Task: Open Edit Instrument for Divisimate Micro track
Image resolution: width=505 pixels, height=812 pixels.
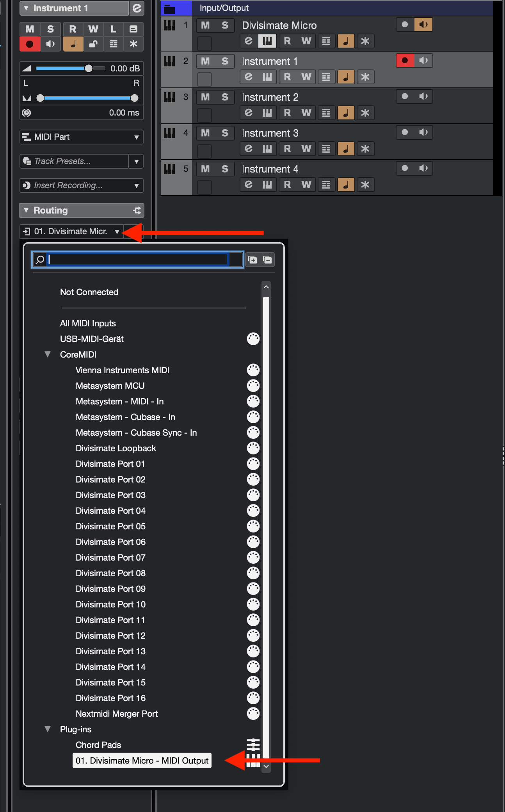Action: (249, 41)
